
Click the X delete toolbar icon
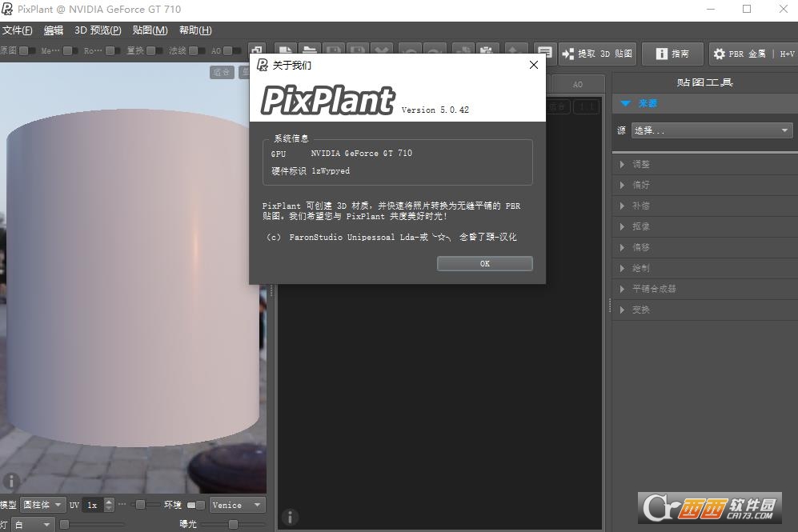[x=382, y=50]
